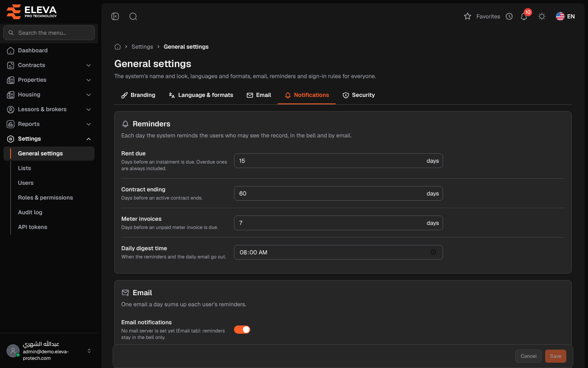
Task: Click the Properties building icon in sidebar
Action: (x=11, y=80)
